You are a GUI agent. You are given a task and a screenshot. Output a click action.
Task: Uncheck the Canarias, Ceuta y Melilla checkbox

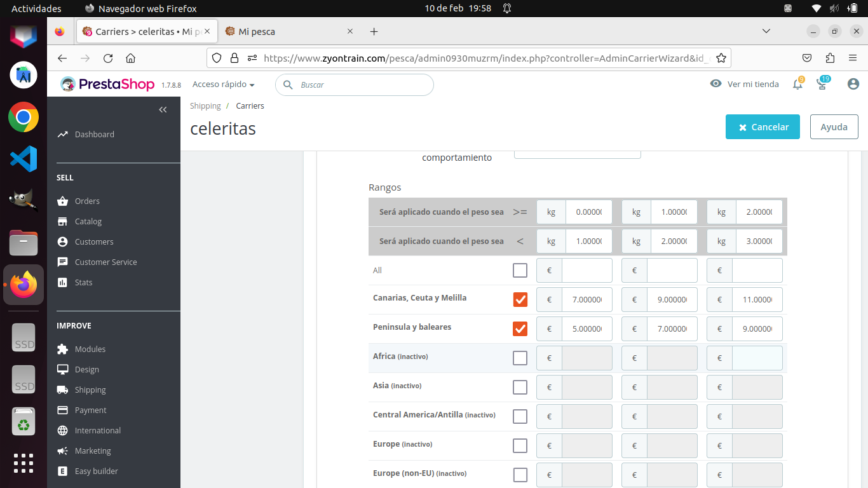520,299
